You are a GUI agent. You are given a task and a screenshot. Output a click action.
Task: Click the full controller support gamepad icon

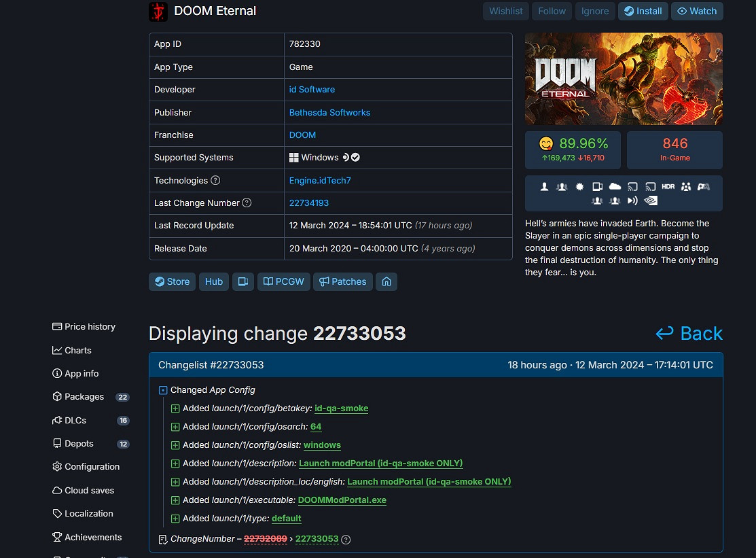pyautogui.click(x=704, y=186)
